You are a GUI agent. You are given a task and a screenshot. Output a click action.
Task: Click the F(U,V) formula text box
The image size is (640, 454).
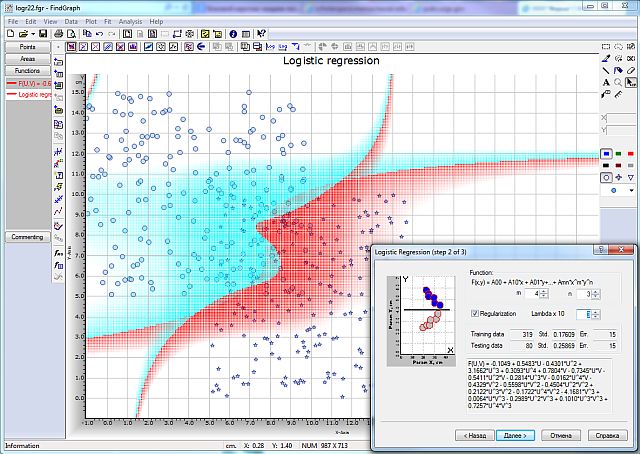[539, 384]
